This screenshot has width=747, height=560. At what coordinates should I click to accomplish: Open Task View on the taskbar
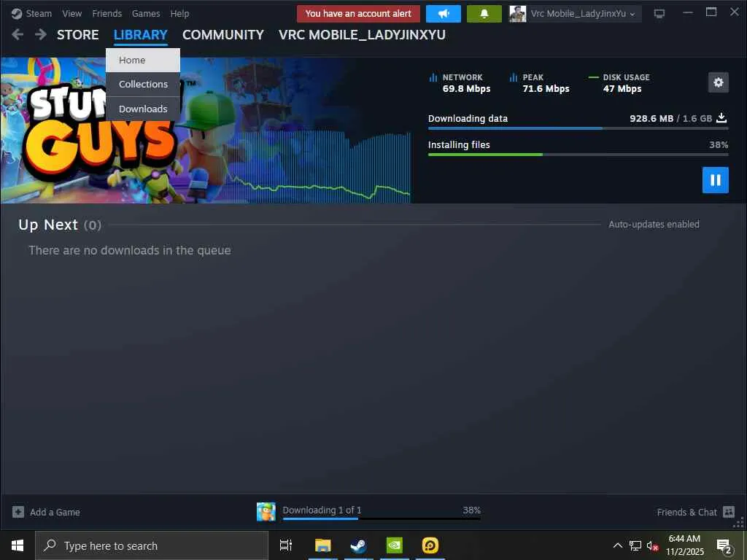pos(286,545)
